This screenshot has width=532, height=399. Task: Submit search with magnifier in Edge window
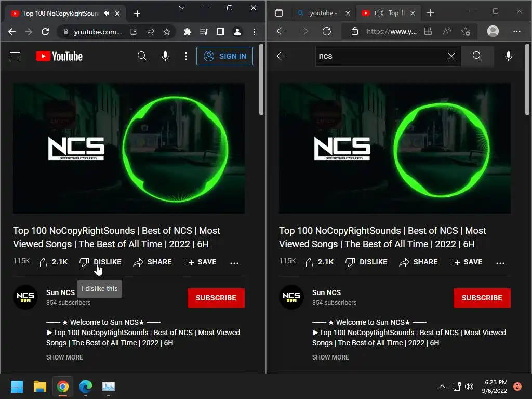coord(477,56)
